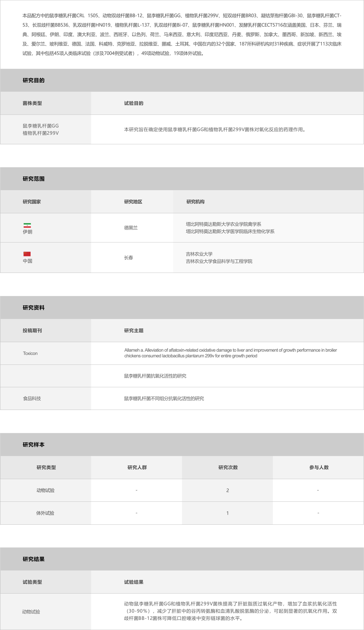Click the 研究机构 column header
Screen dimensions: 364x630
coord(195,202)
